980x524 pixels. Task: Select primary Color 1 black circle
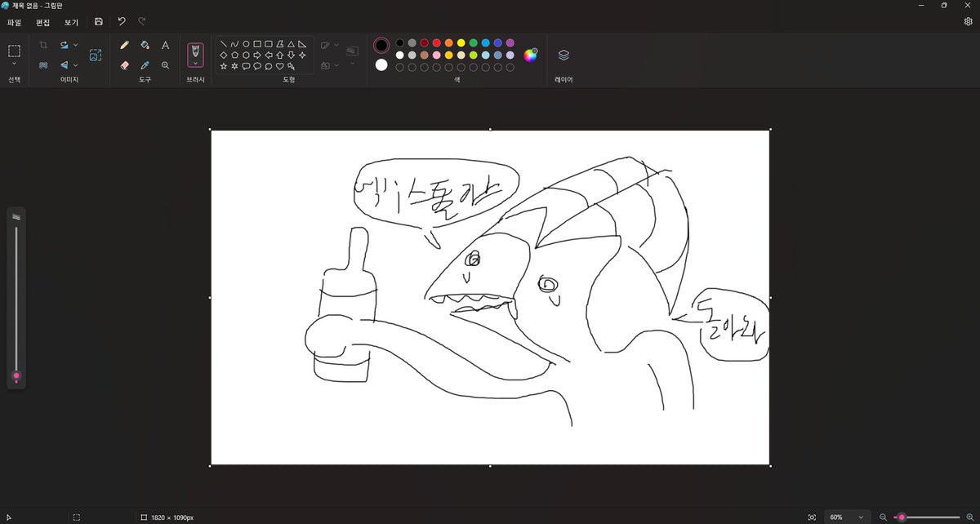pos(381,45)
